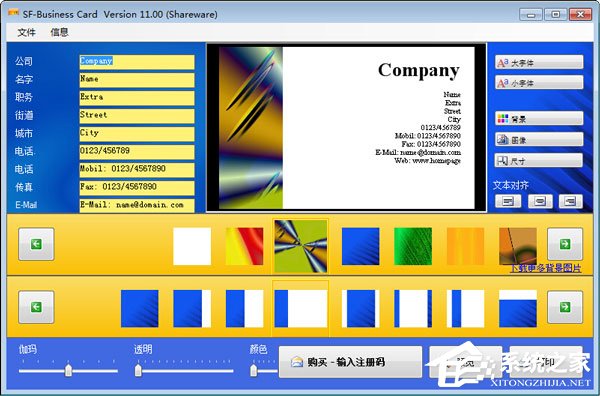Select the green leaf background thumbnail

tap(413, 246)
